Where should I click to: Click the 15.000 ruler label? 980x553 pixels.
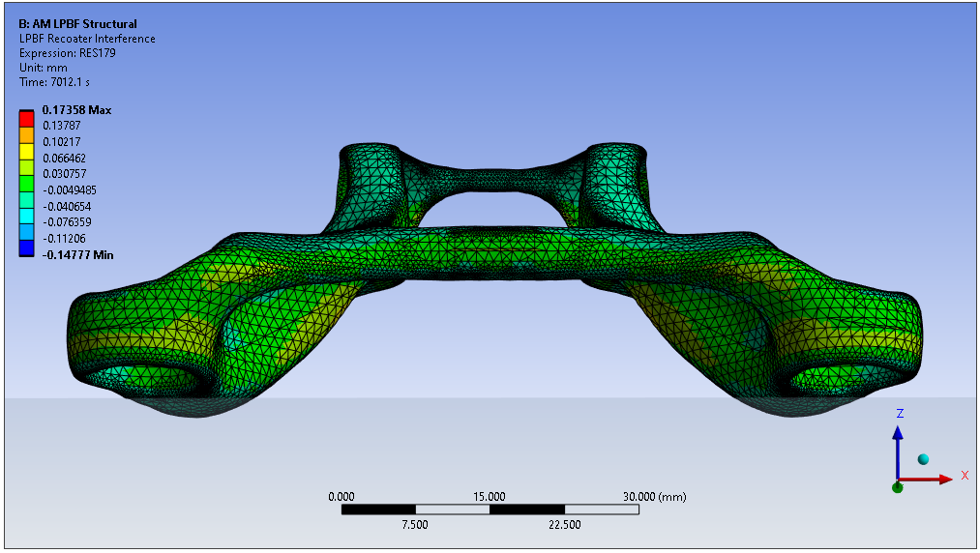click(x=489, y=497)
